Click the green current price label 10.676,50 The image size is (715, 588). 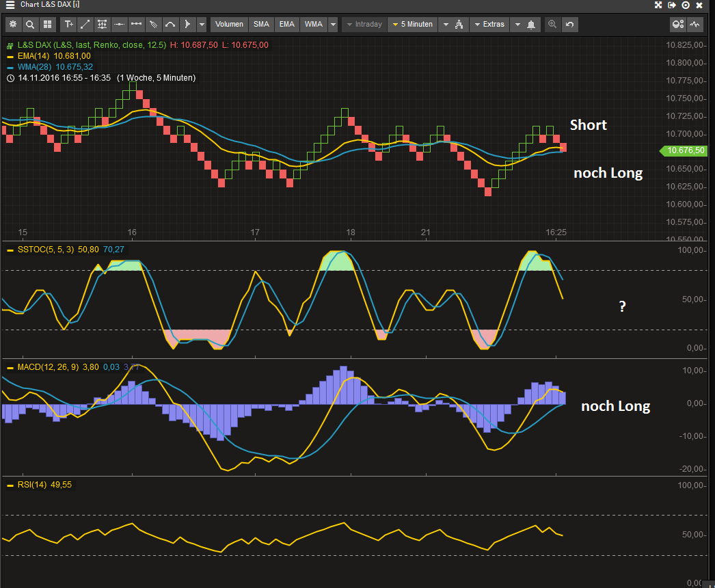[685, 150]
